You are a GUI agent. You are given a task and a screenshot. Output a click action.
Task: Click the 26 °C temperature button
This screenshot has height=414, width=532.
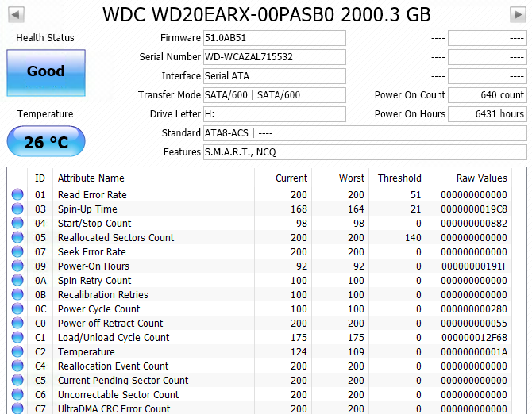[x=46, y=142]
